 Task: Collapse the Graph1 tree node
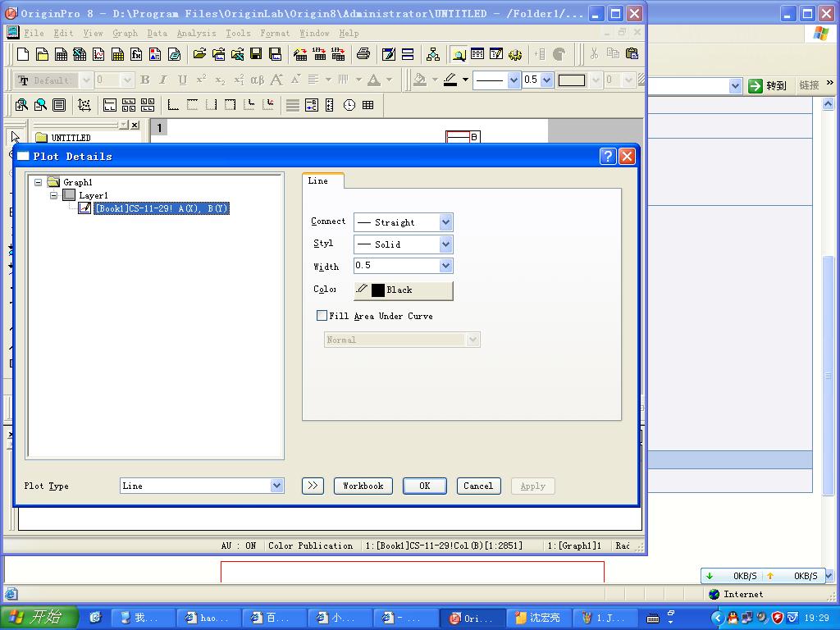(x=38, y=182)
